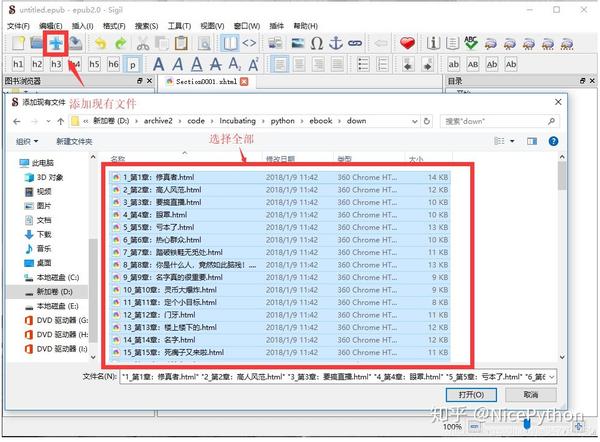
Task: Expand the file name combo box dropdown
Action: pos(552,377)
